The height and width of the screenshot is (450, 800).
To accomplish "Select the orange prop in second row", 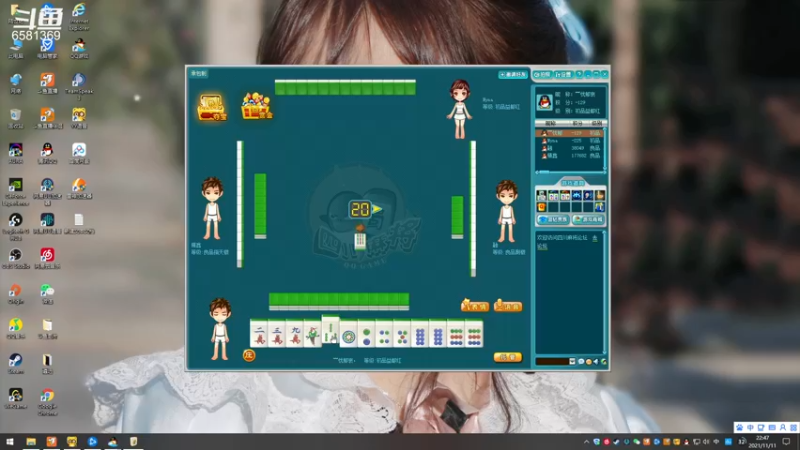I will [x=541, y=207].
